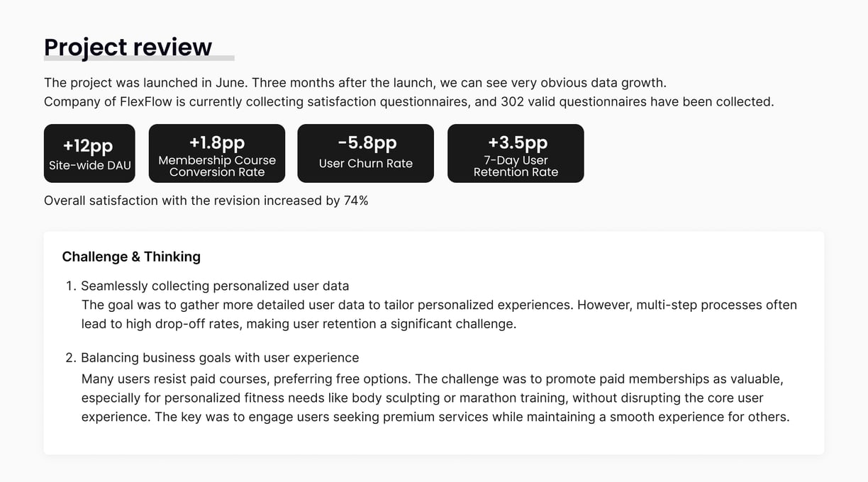This screenshot has height=482, width=868.
Task: Click the Challenge & Thinking heading
Action: click(131, 257)
